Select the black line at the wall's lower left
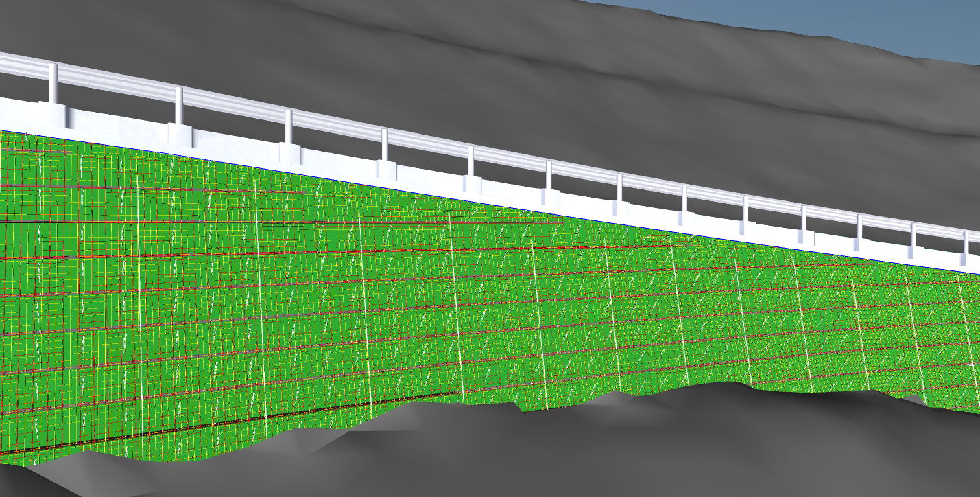The image size is (980, 497). click(x=206, y=428)
